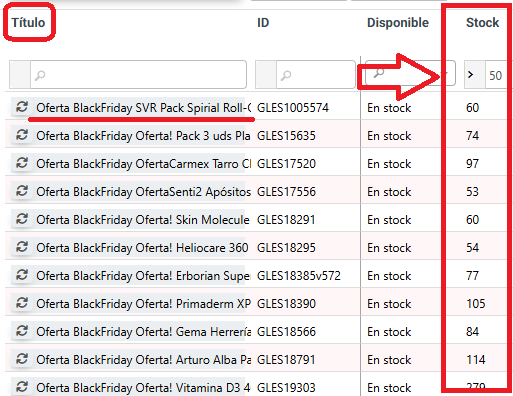
Task: Click ID cell GLES1005574
Action: click(x=293, y=108)
